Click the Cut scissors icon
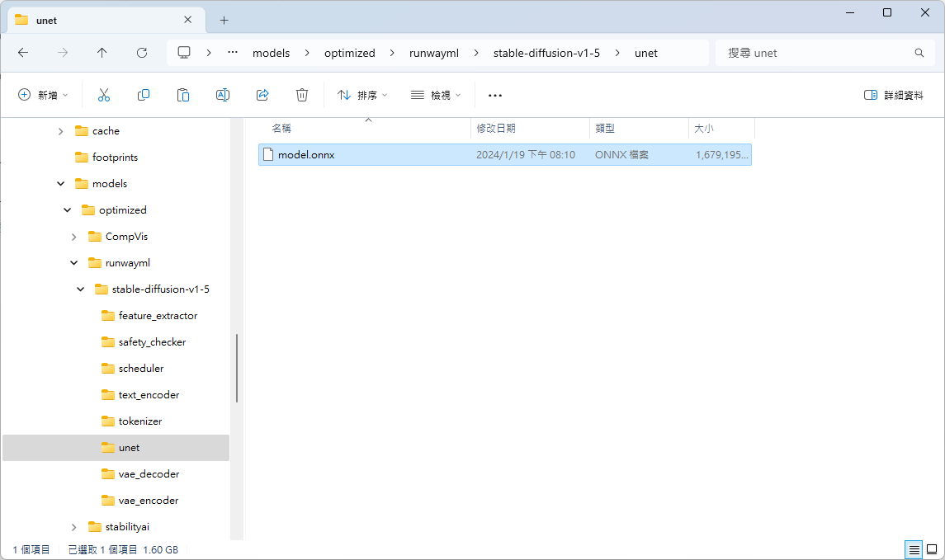Viewport: 945px width, 560px height. tap(104, 95)
